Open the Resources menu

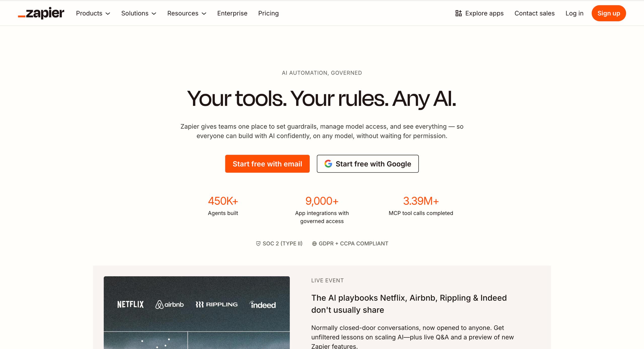[x=187, y=13]
